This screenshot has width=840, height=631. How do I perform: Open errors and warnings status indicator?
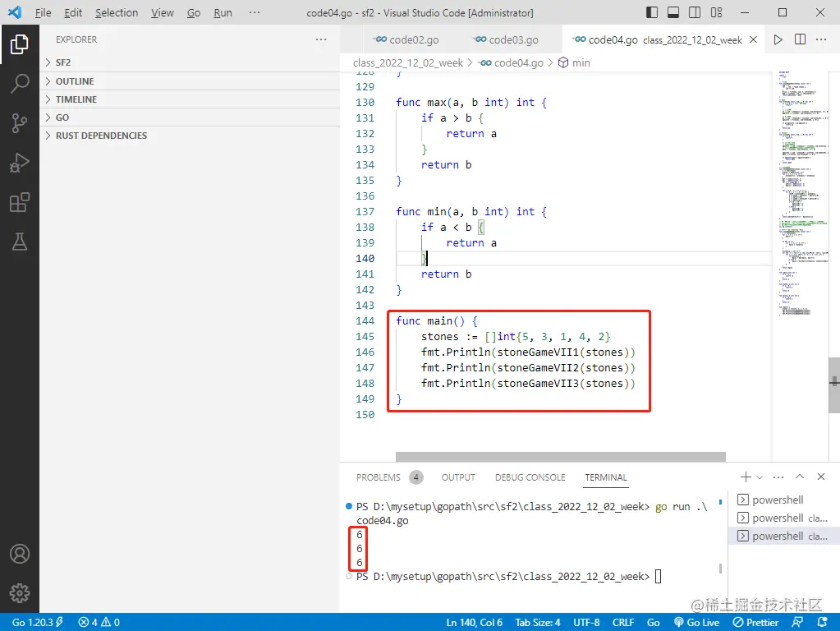99,623
